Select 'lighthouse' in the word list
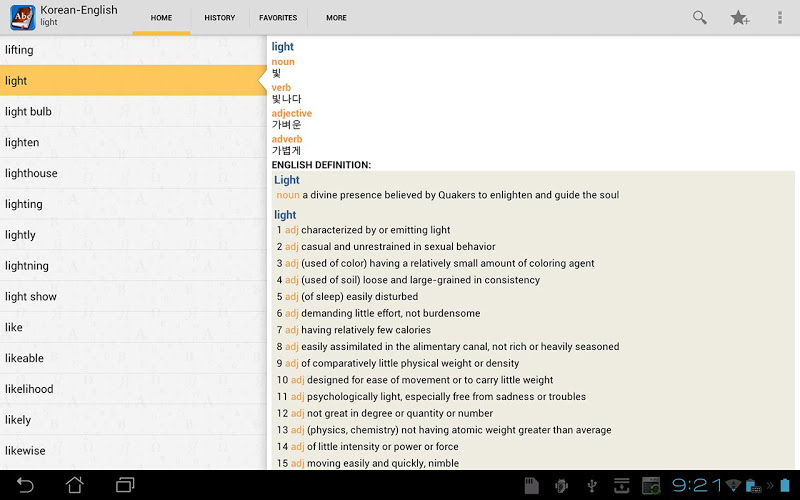 click(132, 173)
